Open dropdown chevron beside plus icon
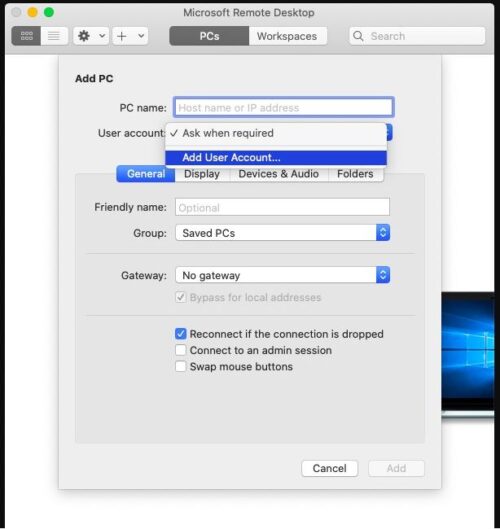This screenshot has height=529, width=500. tap(141, 36)
